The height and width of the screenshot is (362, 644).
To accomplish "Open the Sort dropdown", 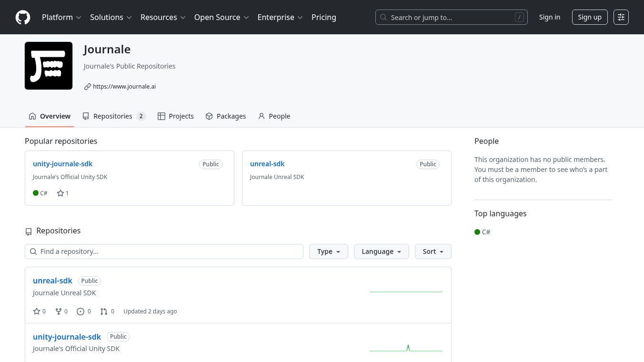I will (x=433, y=251).
